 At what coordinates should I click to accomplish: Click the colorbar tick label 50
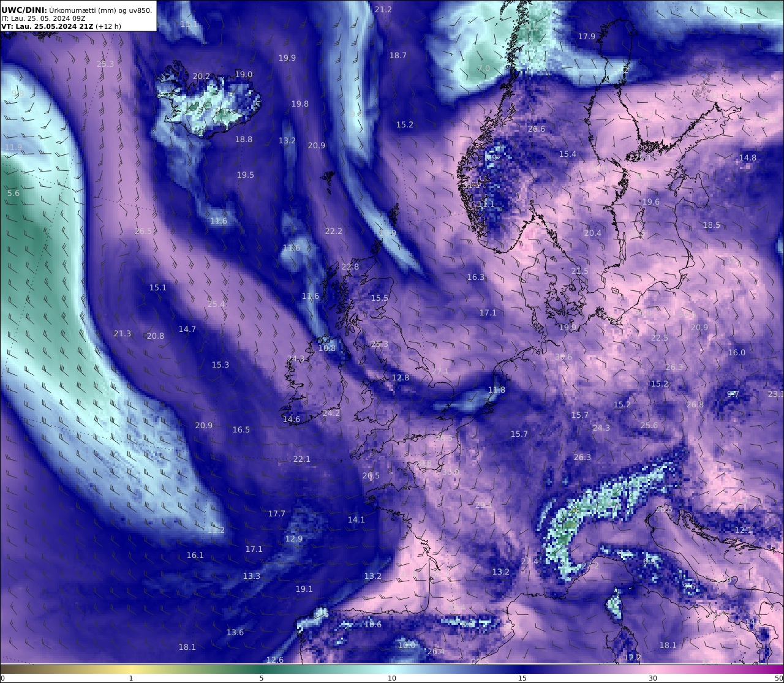[779, 678]
